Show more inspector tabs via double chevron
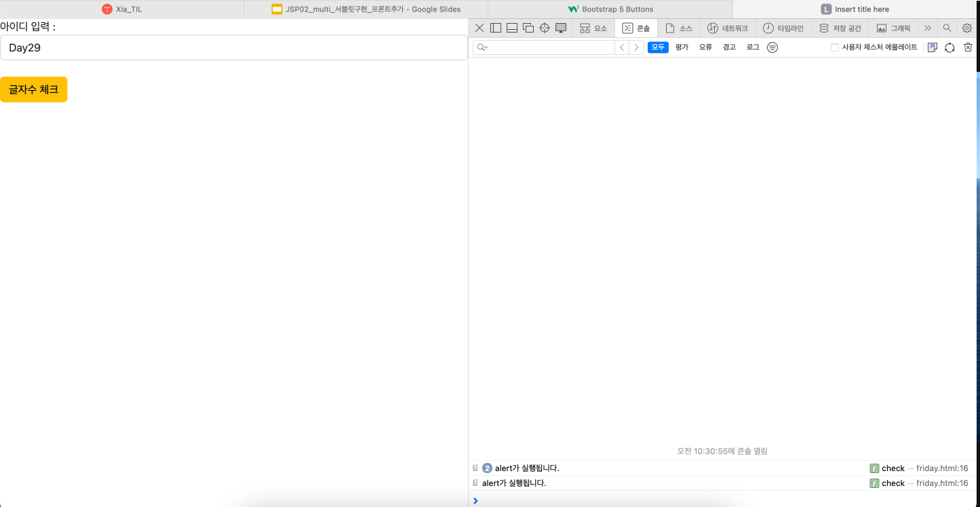980x507 pixels. (928, 28)
